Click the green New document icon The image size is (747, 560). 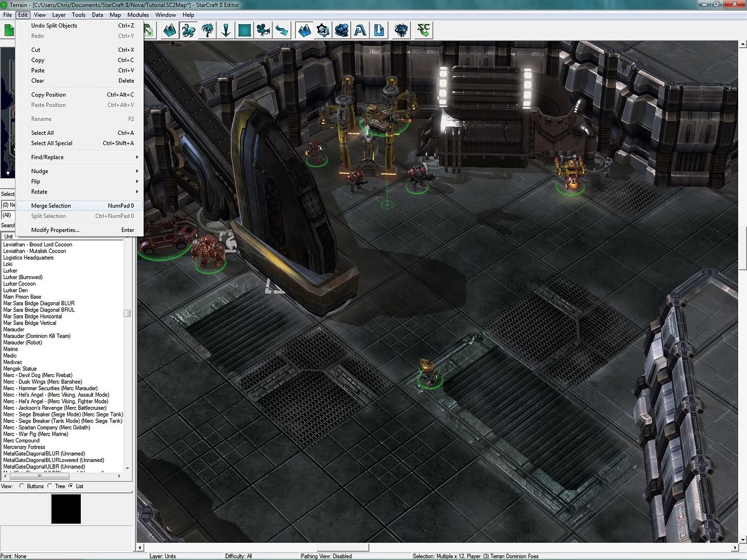(9, 30)
